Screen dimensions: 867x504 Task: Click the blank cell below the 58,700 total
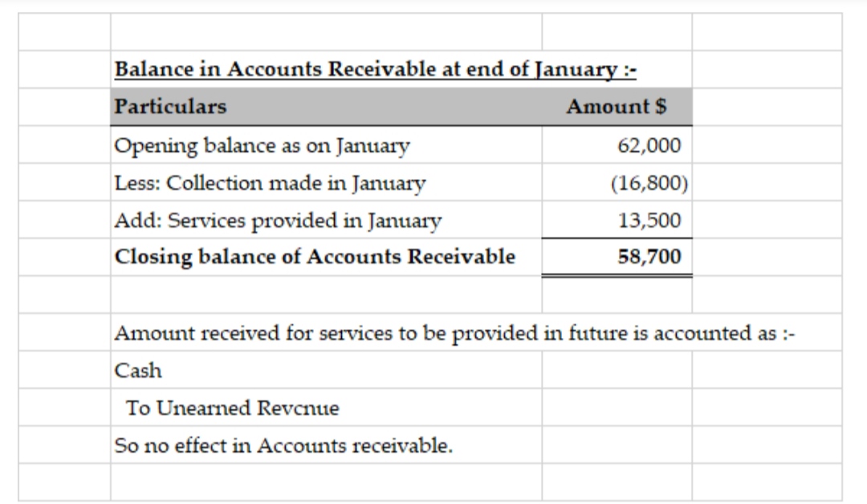pos(616,295)
